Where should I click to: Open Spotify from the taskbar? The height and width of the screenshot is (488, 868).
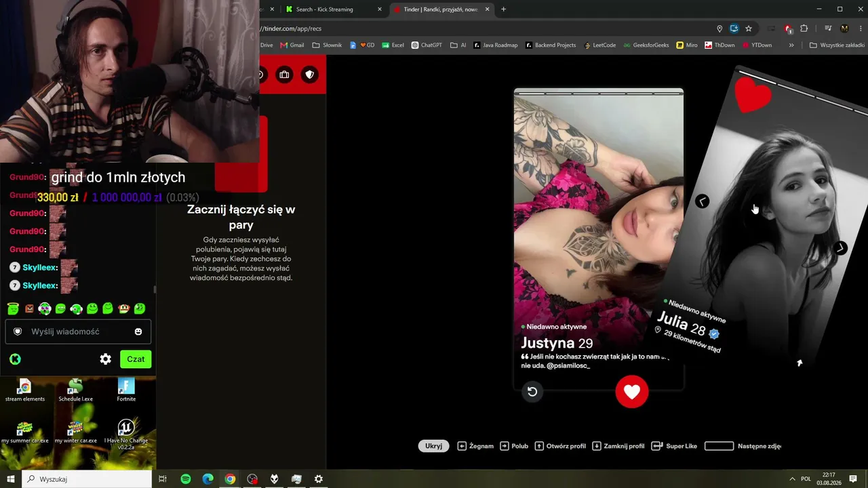[x=186, y=479]
